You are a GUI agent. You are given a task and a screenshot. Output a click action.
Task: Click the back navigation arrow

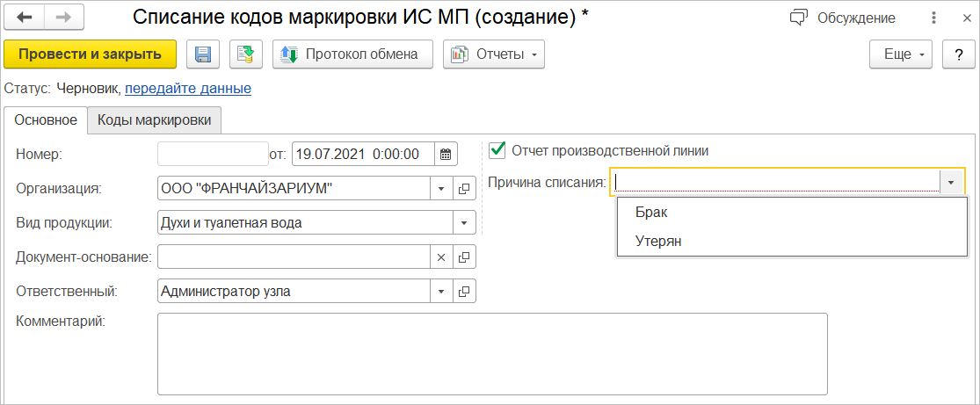click(x=25, y=18)
